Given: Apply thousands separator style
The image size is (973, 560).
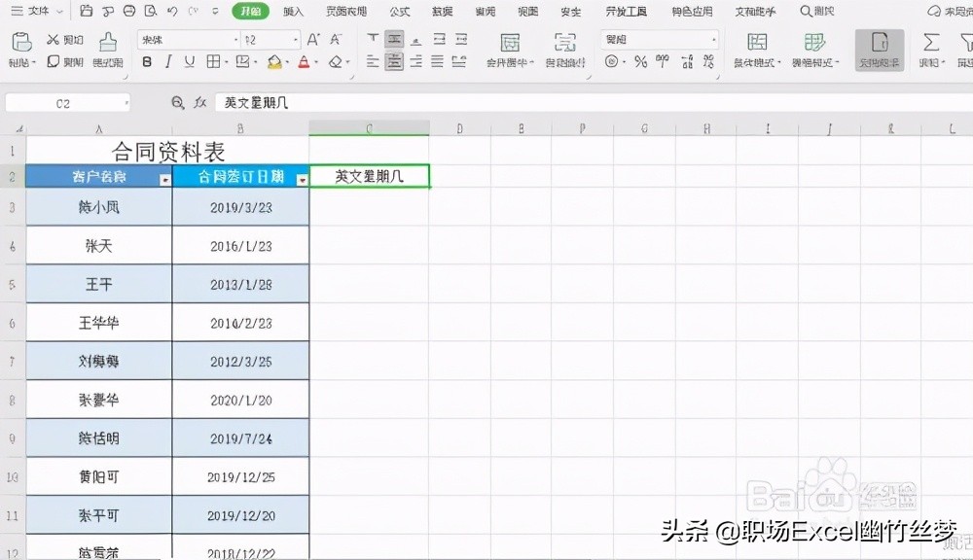Looking at the screenshot, I should point(663,61).
